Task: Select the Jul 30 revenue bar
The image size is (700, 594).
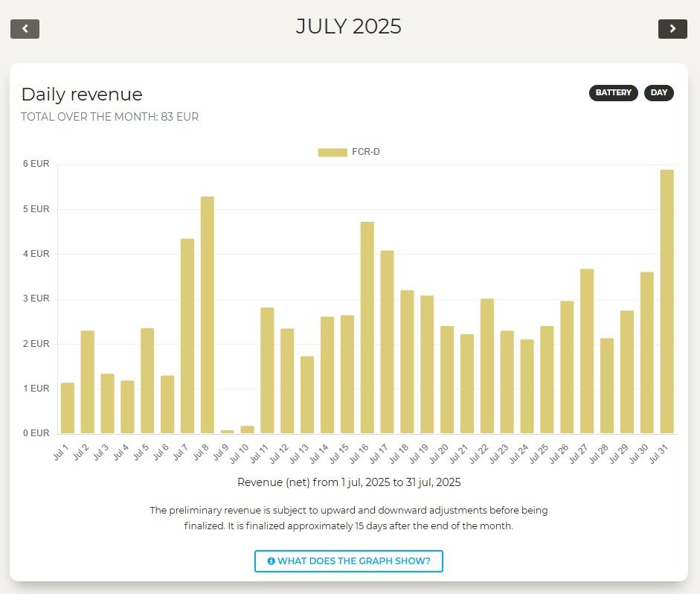Action: (647, 352)
